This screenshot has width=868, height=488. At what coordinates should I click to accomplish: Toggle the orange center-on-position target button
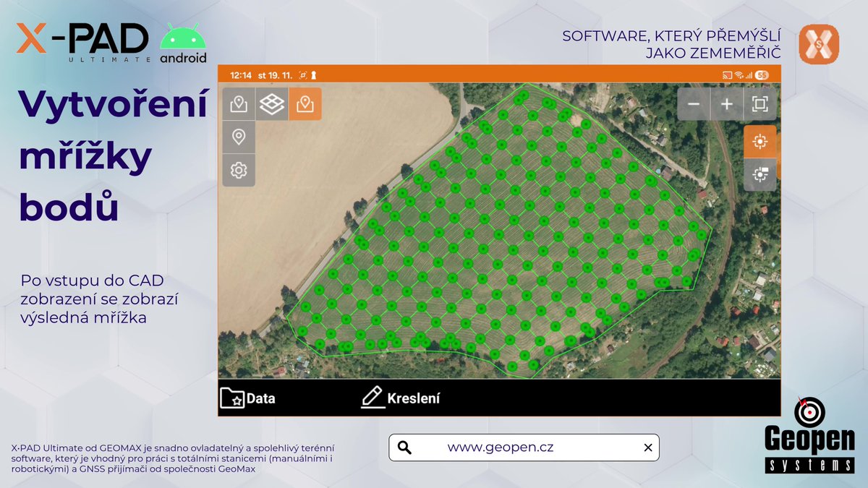coord(759,141)
